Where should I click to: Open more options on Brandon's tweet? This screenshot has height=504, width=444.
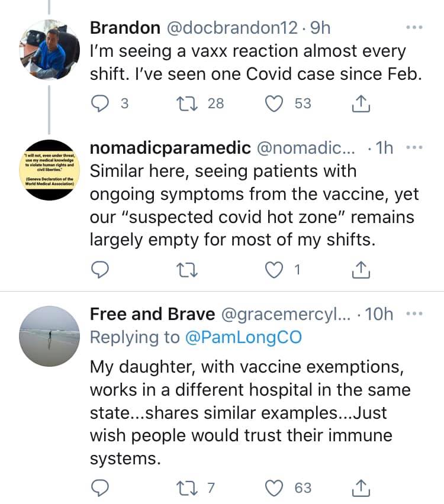414,28
